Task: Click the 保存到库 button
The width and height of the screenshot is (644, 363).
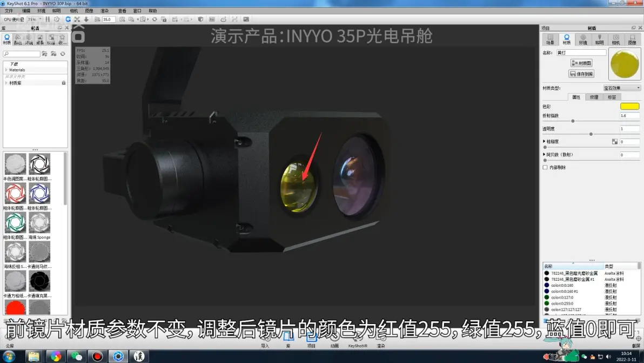Action: (x=581, y=74)
